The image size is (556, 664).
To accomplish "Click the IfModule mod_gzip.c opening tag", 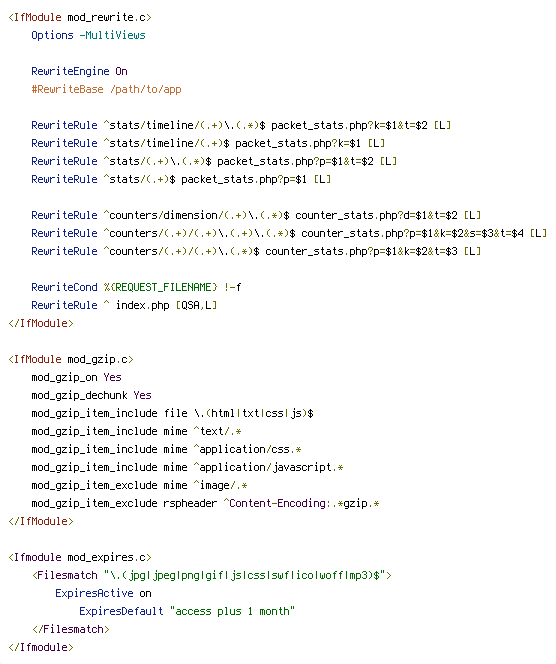I will pyautogui.click(x=71, y=359).
